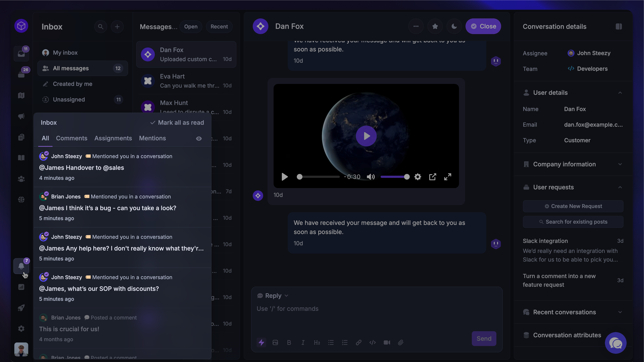
Task: Enter fullscreen on the video player
Action: coord(447,177)
